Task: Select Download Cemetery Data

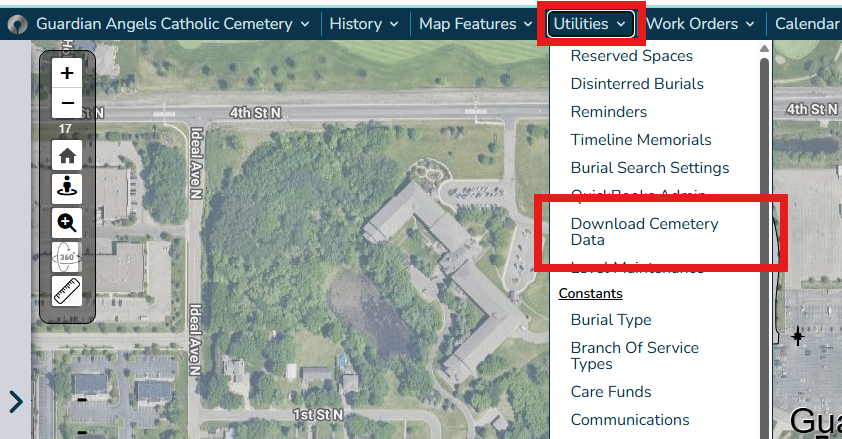Action: coord(644,232)
